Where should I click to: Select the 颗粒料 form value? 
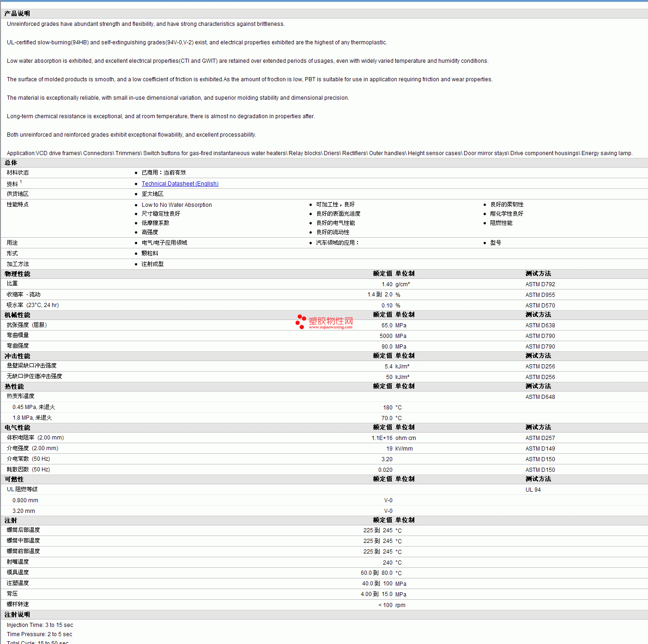pos(150,253)
